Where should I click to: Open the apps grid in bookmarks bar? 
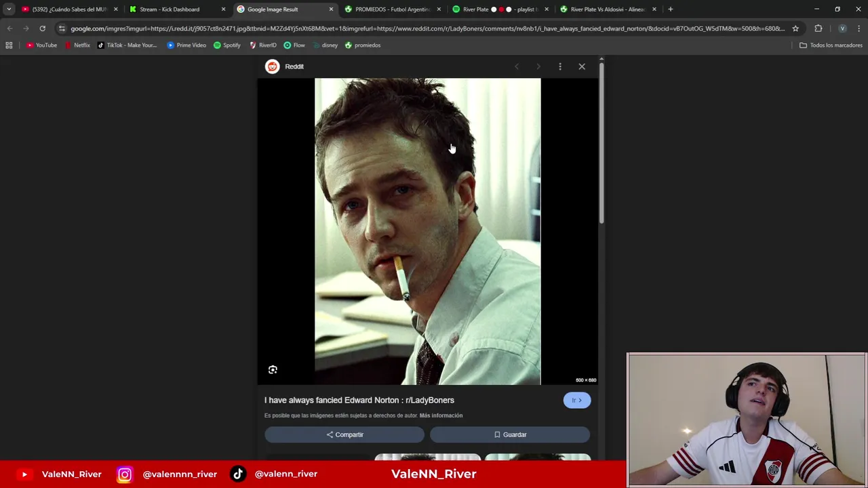tap(9, 45)
